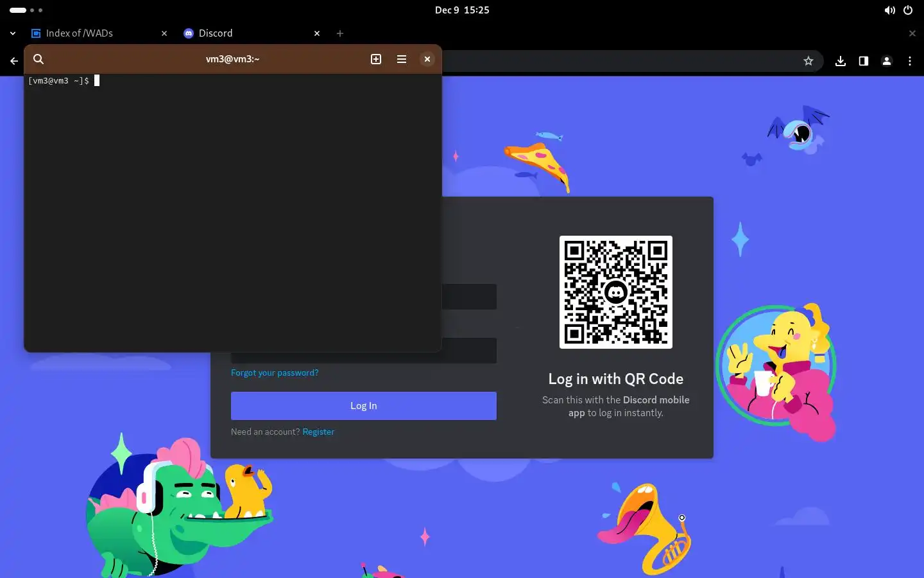Switch to the Discord tab
Viewport: 924px width, 578px height.
pyautogui.click(x=252, y=33)
